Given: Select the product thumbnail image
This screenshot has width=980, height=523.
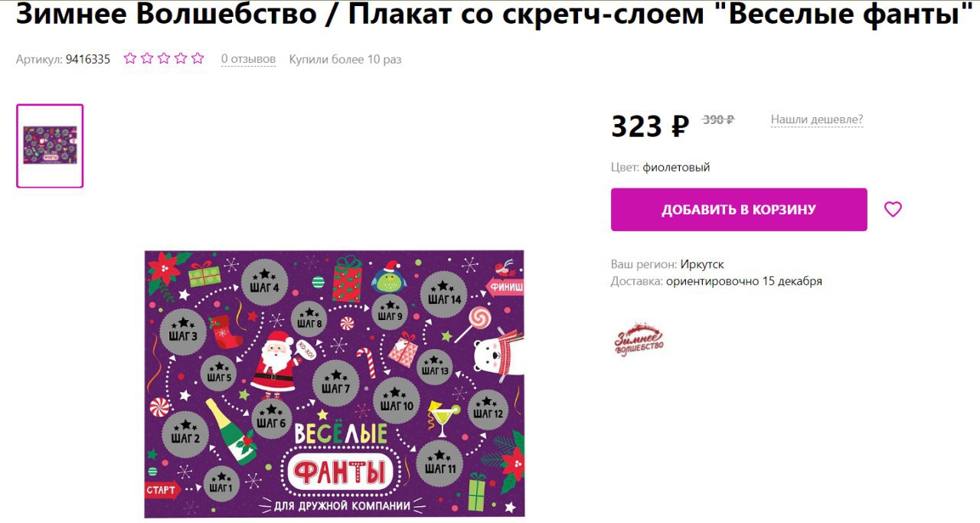Looking at the screenshot, I should click(x=50, y=145).
